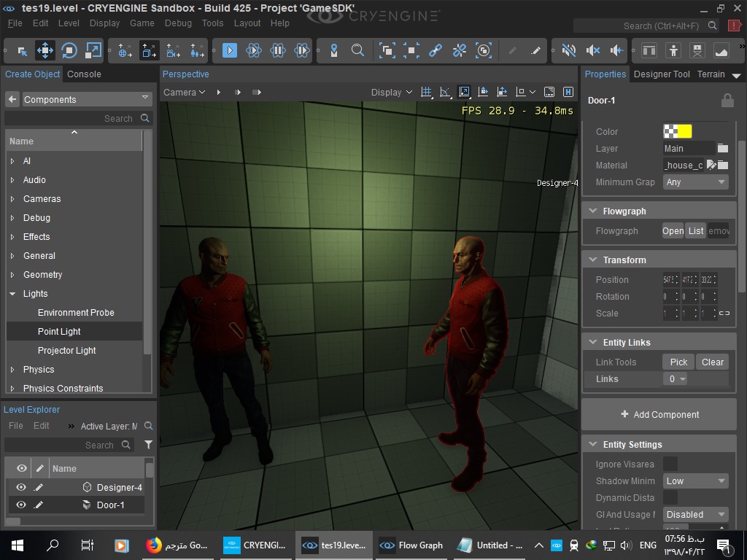
Task: Open the Debug menu
Action: (178, 23)
